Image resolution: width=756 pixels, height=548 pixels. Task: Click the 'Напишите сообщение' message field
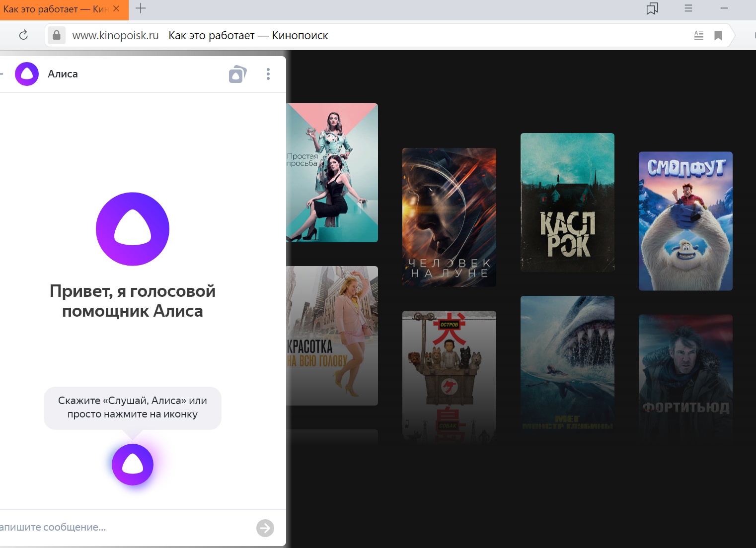124,527
